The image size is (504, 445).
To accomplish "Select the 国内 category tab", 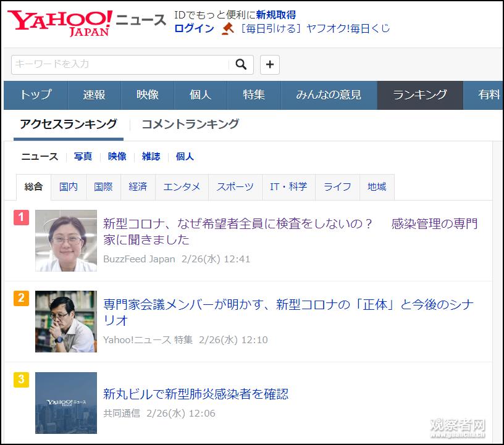I will coord(69,186).
